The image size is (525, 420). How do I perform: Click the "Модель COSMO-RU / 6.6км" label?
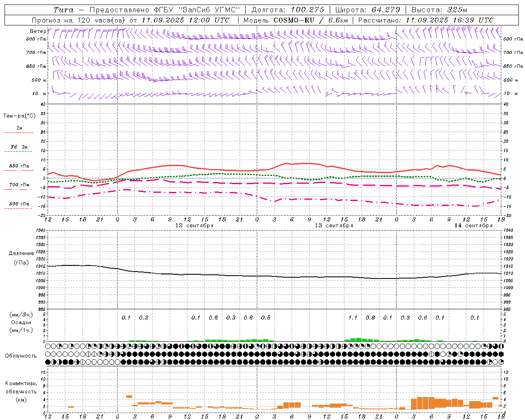click(x=296, y=20)
